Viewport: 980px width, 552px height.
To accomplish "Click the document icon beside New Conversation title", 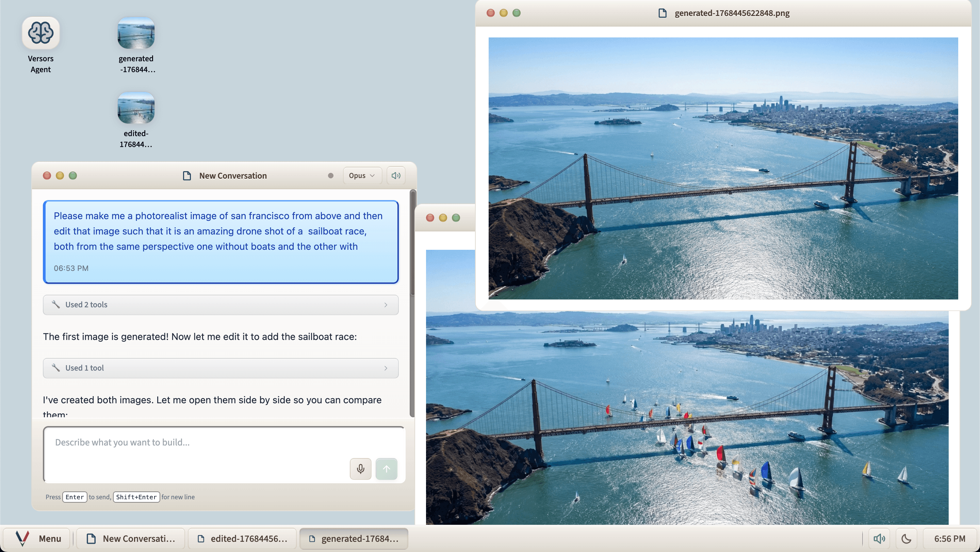I will point(187,175).
